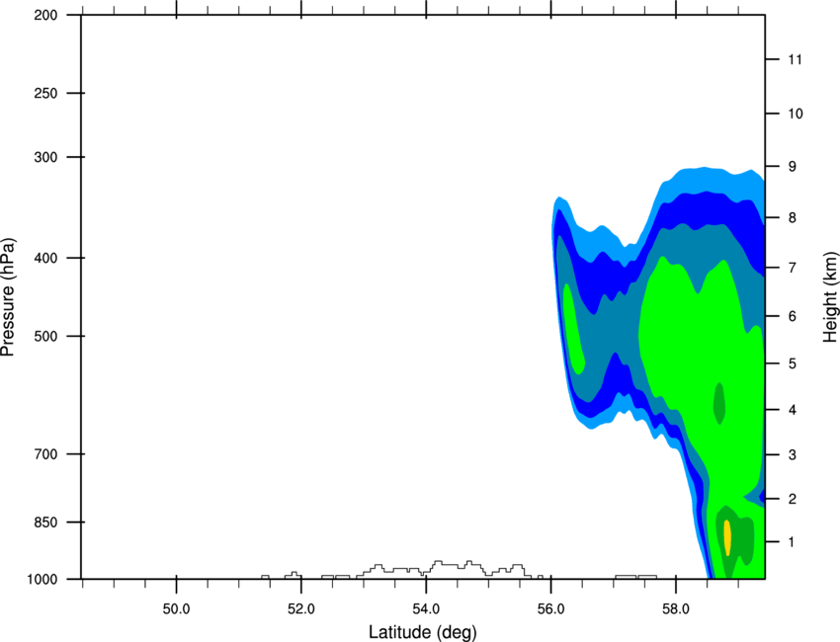Click the 54.0 latitude tick label
This screenshot has width=840, height=642.
click(426, 609)
